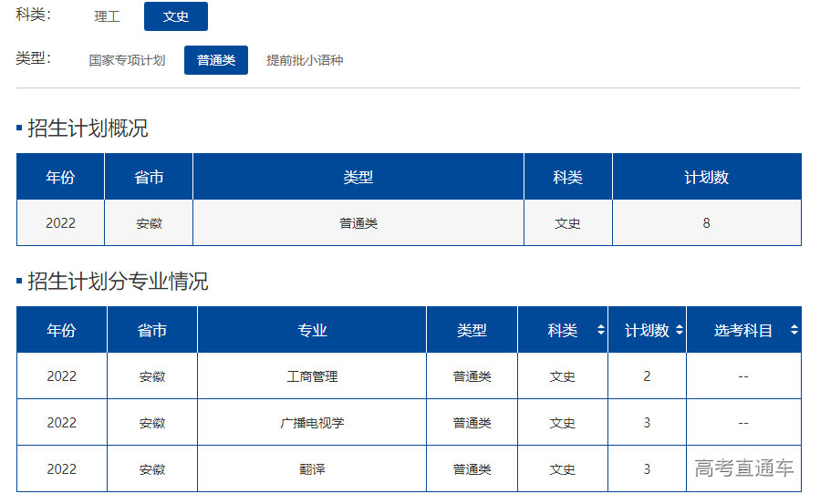Choose the 国家专项计划 type option
The height and width of the screenshot is (504, 820).
tap(127, 60)
